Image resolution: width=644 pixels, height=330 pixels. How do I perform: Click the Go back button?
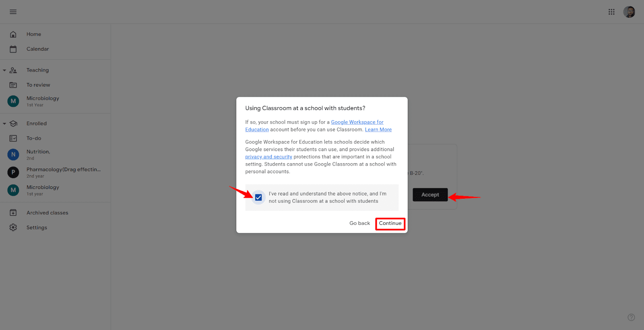359,223
